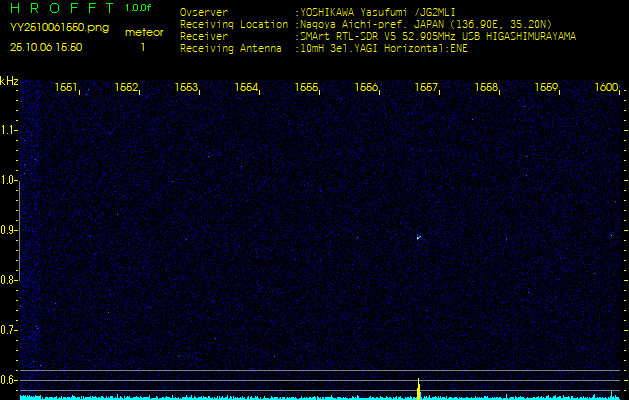Click the 1656 time axis label
The height and width of the screenshot is (400, 629).
click(x=366, y=87)
